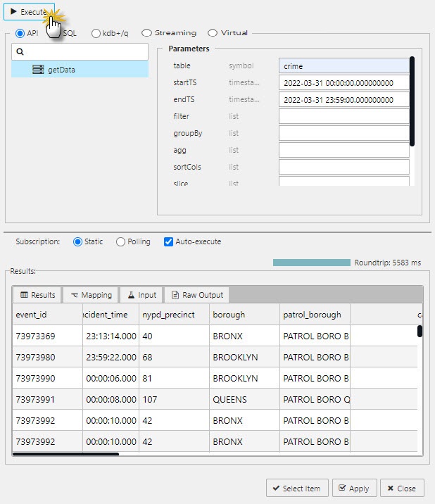Click the Close button

[x=402, y=489]
